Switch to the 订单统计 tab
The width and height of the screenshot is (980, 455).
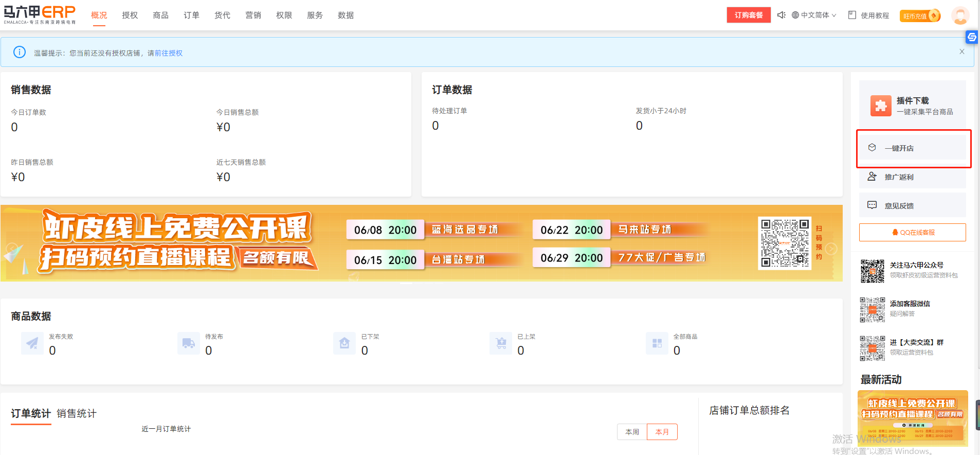[31, 413]
